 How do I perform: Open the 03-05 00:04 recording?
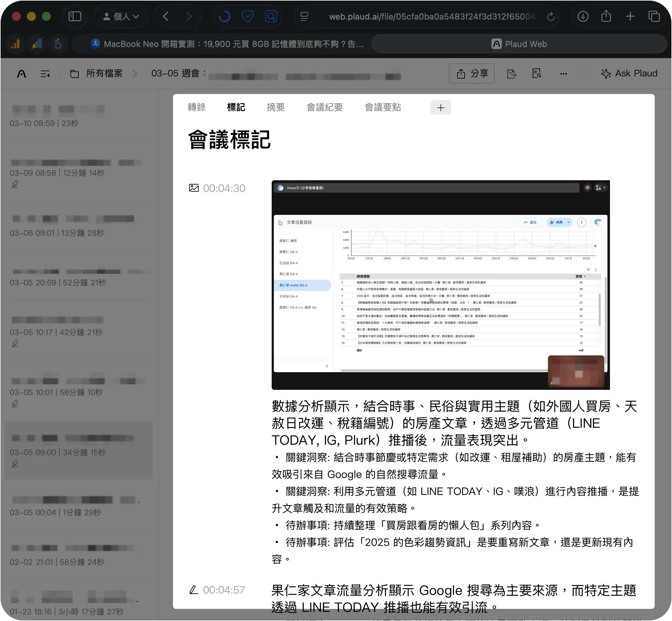pos(79,506)
